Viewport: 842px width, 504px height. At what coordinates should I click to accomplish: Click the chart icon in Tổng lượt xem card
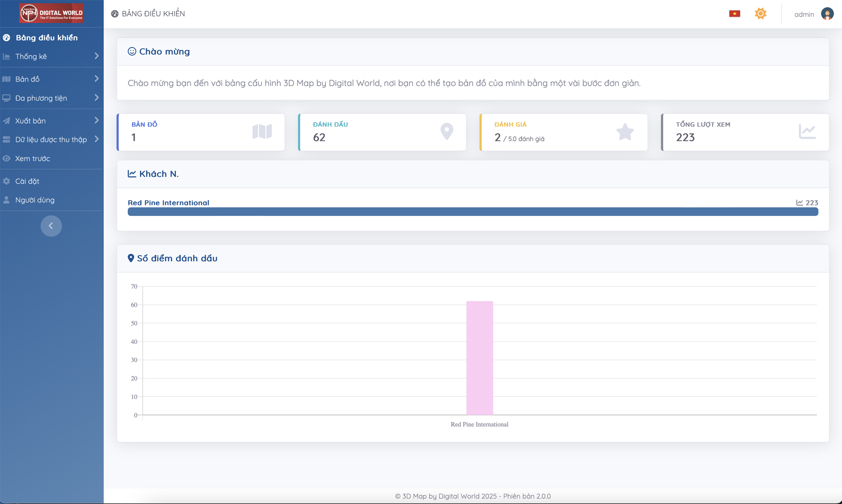coord(807,132)
